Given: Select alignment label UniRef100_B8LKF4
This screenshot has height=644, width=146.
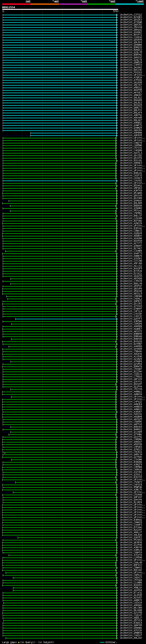Looking at the screenshot, I should tap(131, 113).
